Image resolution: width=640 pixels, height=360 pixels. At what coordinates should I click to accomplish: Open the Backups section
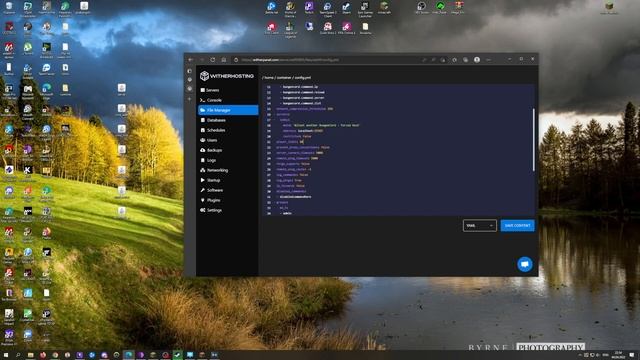(x=227, y=150)
